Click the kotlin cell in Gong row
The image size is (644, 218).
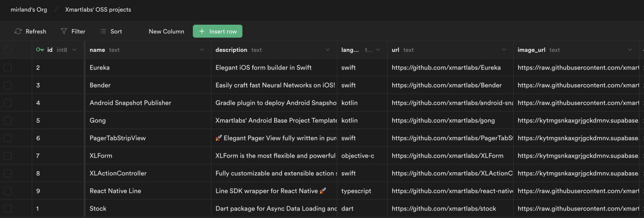tap(362, 120)
